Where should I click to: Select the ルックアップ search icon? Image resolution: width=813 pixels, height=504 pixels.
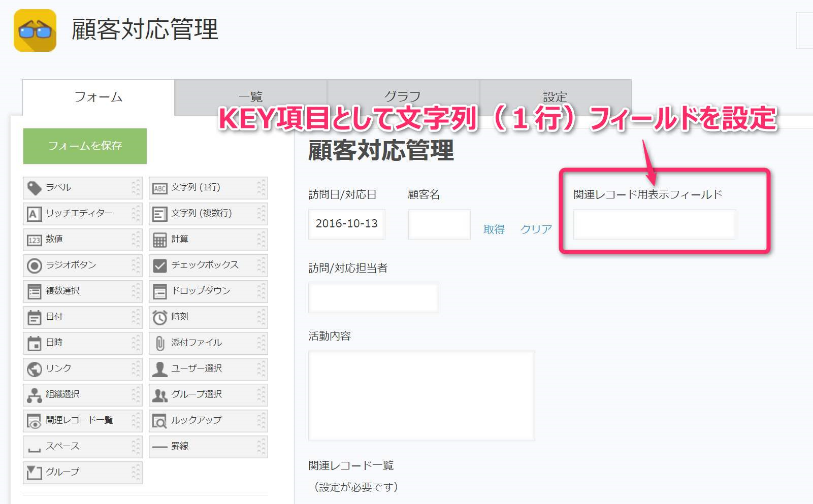[x=159, y=421]
